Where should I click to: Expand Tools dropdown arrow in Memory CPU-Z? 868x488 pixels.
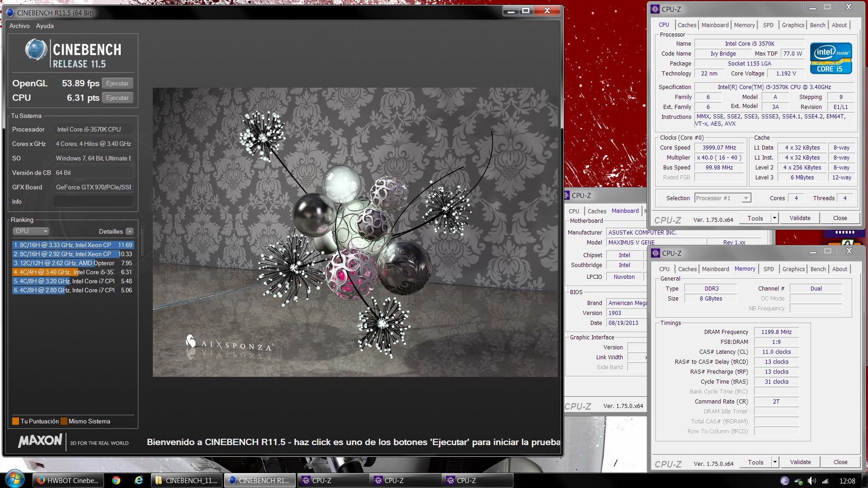pos(775,462)
